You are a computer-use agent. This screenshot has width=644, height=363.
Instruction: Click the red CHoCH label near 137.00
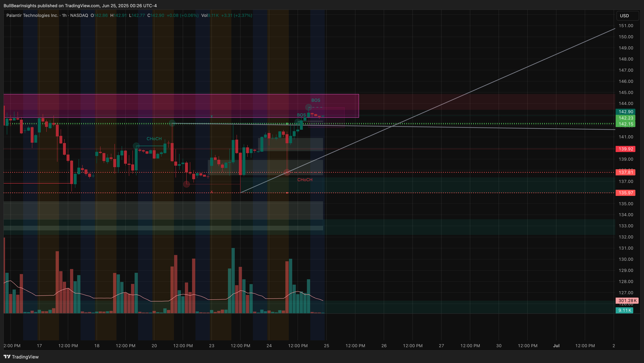point(305,180)
